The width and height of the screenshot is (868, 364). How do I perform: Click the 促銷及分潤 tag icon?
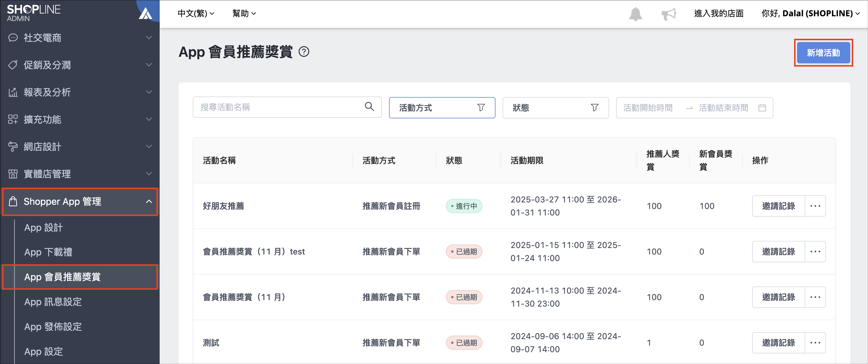tap(13, 65)
